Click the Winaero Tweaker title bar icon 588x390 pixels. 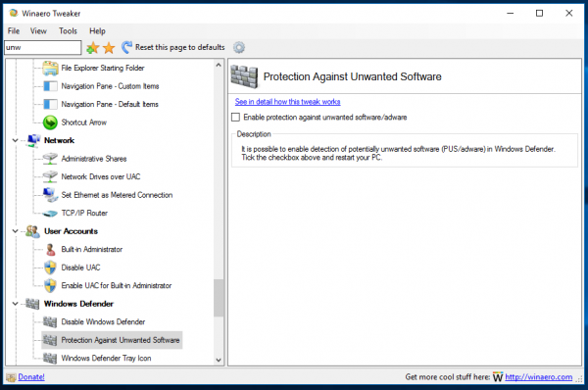click(14, 13)
